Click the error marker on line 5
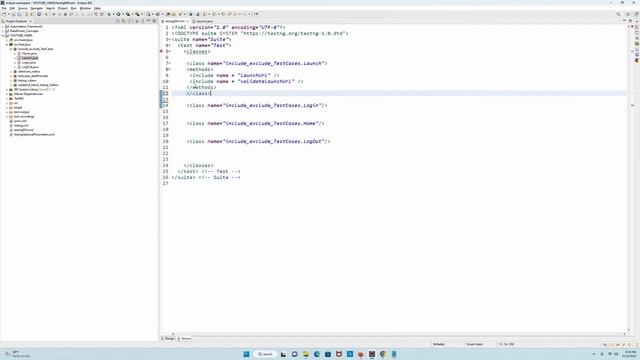 pos(161,51)
